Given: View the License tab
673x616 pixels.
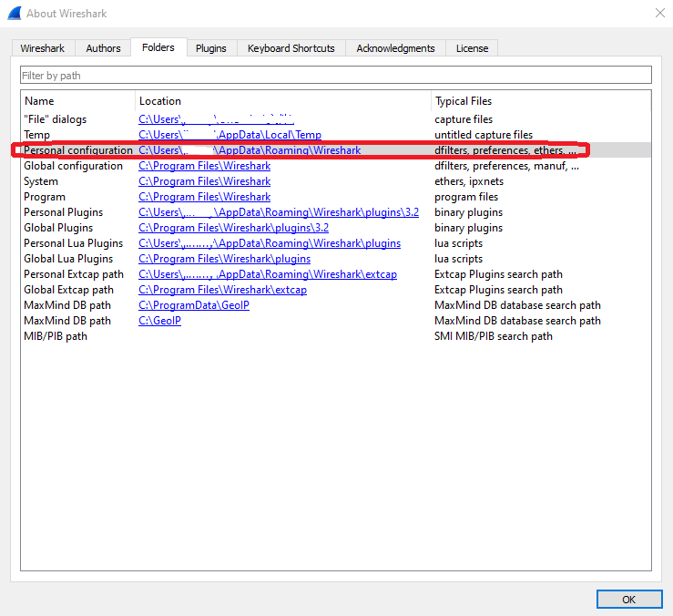Looking at the screenshot, I should tap(472, 48).
